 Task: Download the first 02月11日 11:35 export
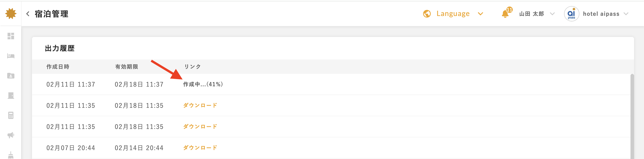(x=200, y=105)
